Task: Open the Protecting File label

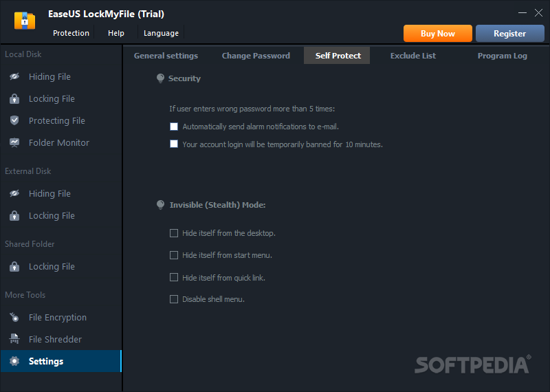Action: (57, 121)
